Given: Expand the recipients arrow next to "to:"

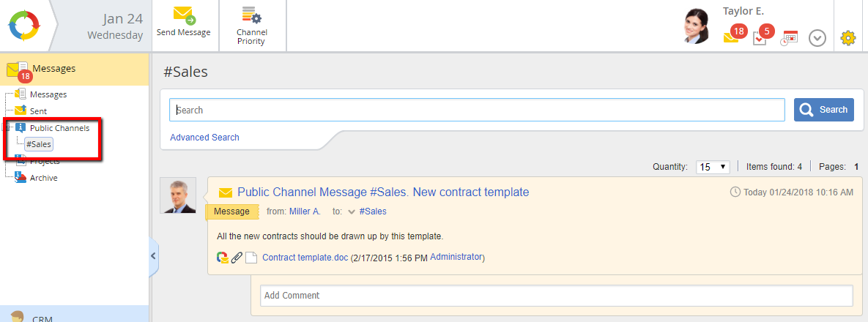Looking at the screenshot, I should click(x=352, y=212).
